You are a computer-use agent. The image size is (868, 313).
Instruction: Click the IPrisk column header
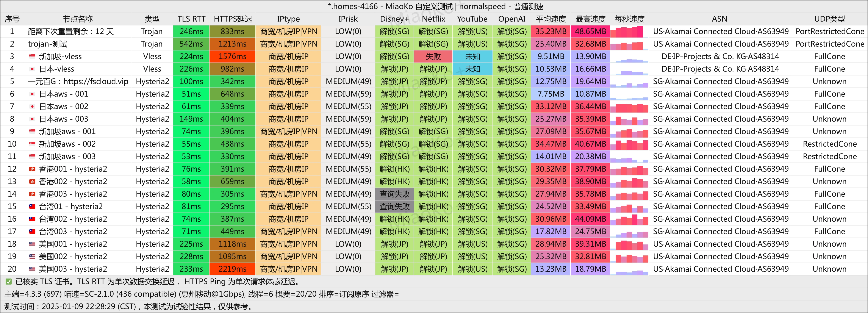pyautogui.click(x=348, y=19)
